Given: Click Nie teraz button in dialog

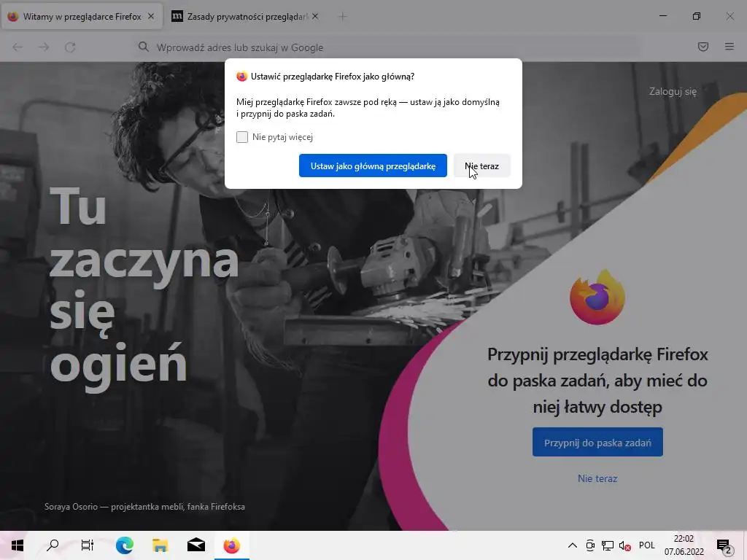Looking at the screenshot, I should [481, 166].
